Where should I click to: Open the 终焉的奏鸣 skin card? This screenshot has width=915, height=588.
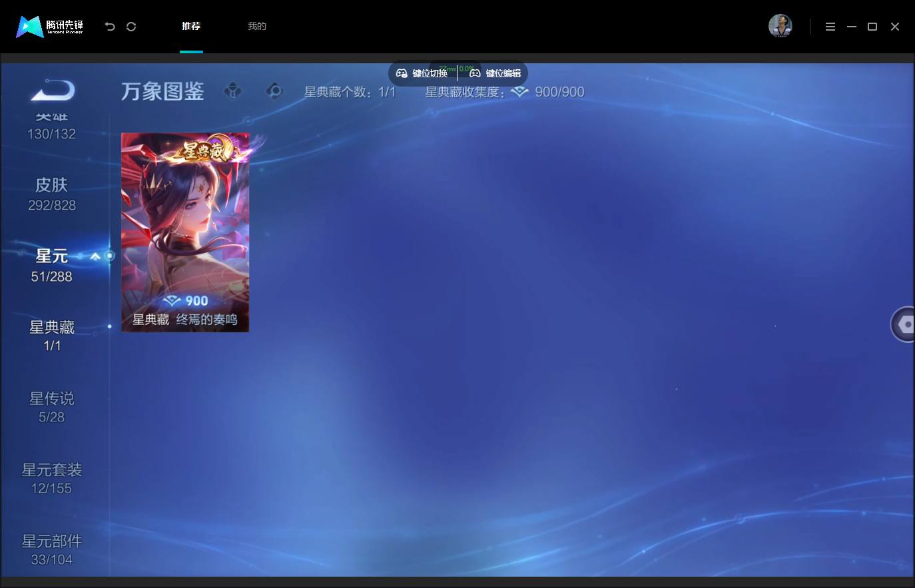point(185,232)
